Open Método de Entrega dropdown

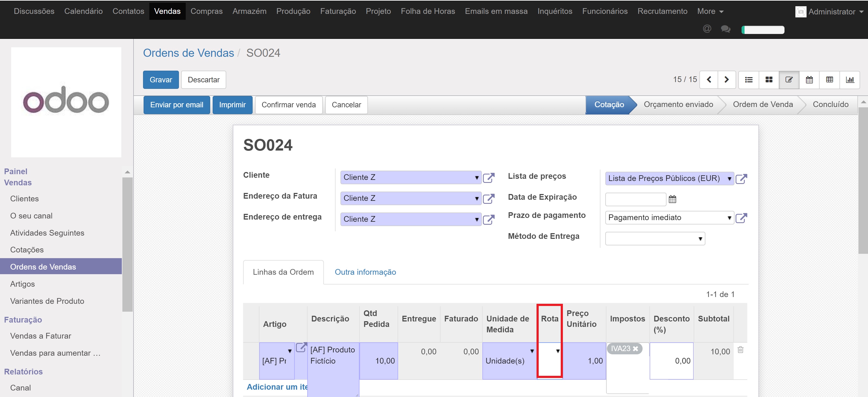(700, 239)
